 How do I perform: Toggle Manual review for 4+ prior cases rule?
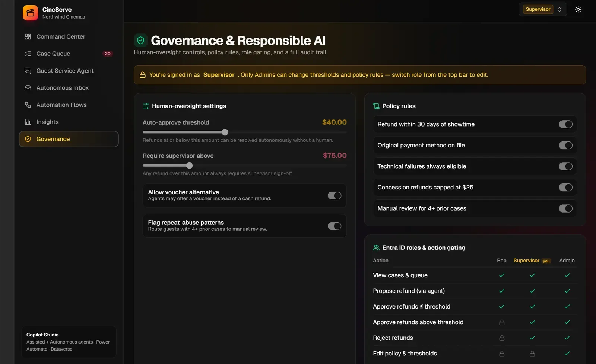[565, 208]
